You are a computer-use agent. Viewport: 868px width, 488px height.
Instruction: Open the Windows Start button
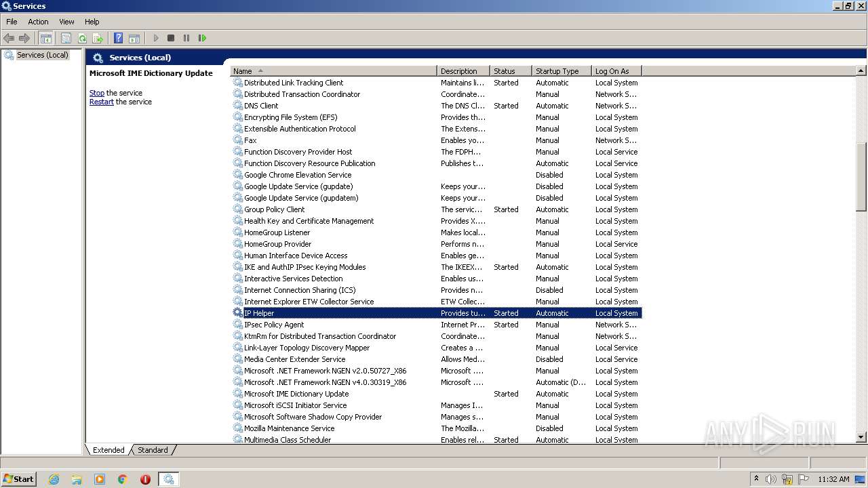click(19, 479)
